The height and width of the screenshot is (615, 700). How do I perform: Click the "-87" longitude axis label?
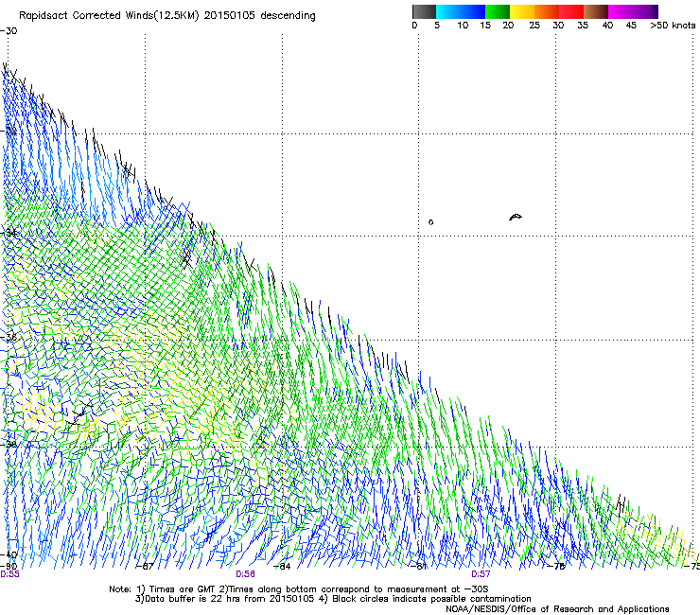pyautogui.click(x=145, y=567)
